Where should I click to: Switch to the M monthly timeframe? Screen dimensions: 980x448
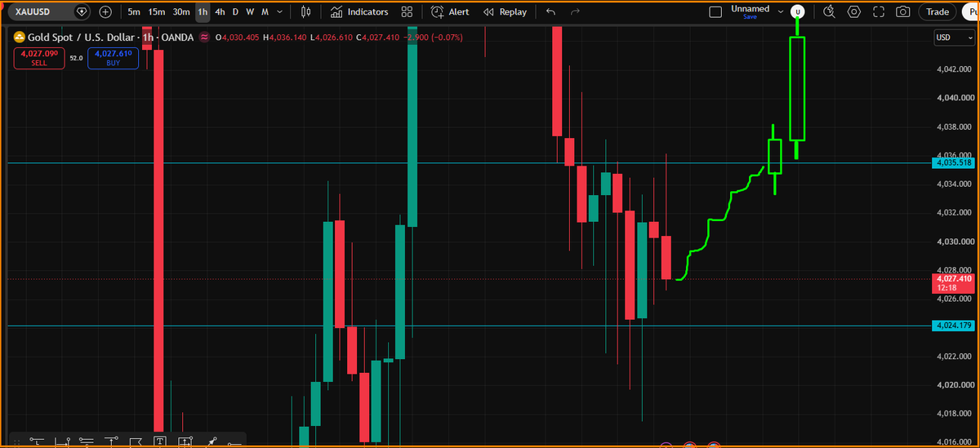(265, 12)
